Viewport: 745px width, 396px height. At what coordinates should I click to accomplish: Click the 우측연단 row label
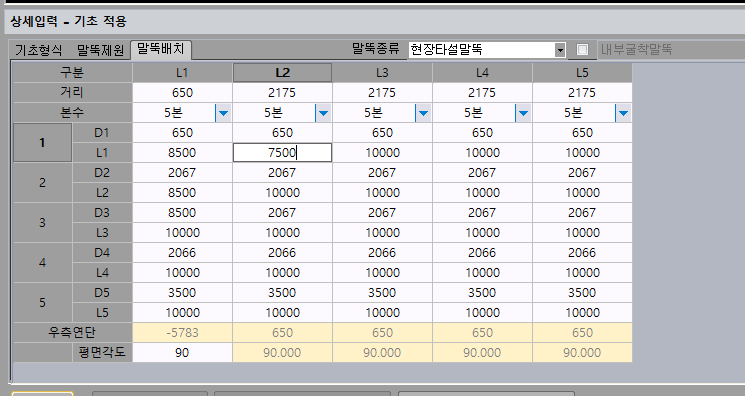coord(72,332)
